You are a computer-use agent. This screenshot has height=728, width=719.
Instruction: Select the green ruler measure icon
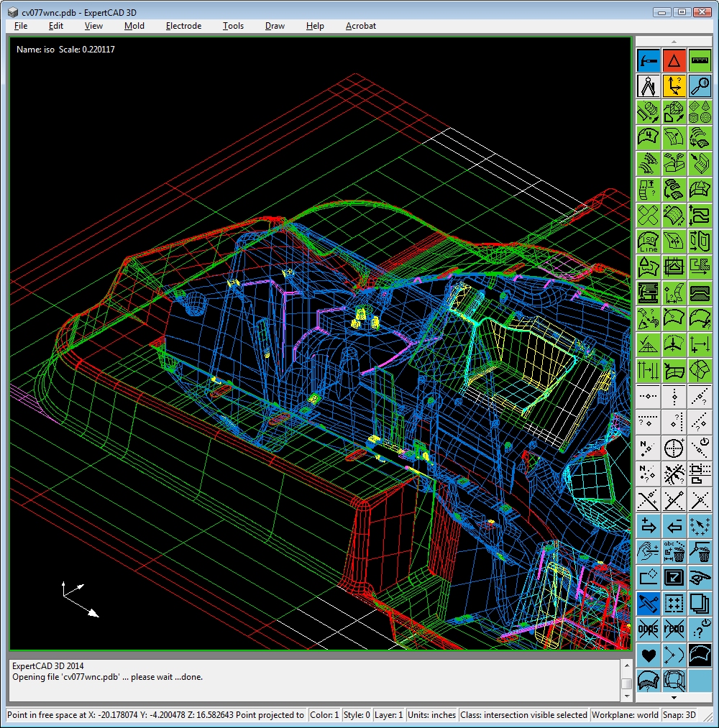point(700,61)
